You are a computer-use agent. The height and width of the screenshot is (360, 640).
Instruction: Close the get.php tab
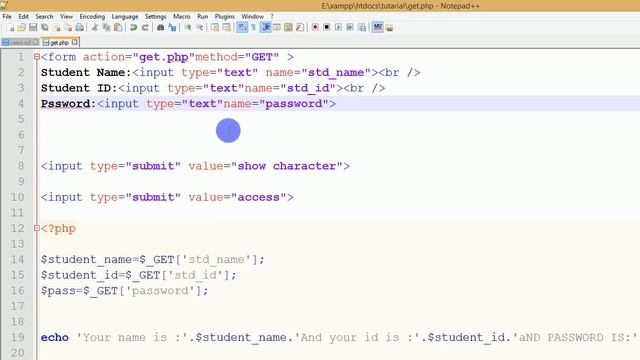point(75,42)
